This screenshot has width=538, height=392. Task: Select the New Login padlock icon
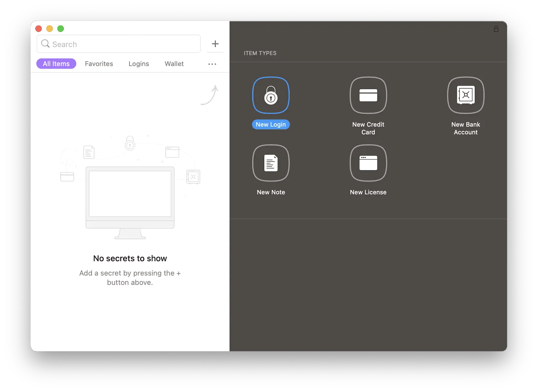[x=271, y=95]
